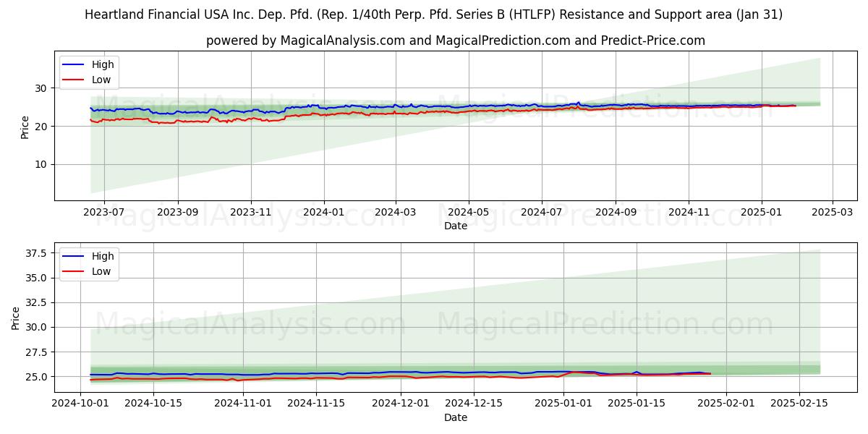
Task: Click the '2024-09' x-axis label
Action: tap(616, 213)
